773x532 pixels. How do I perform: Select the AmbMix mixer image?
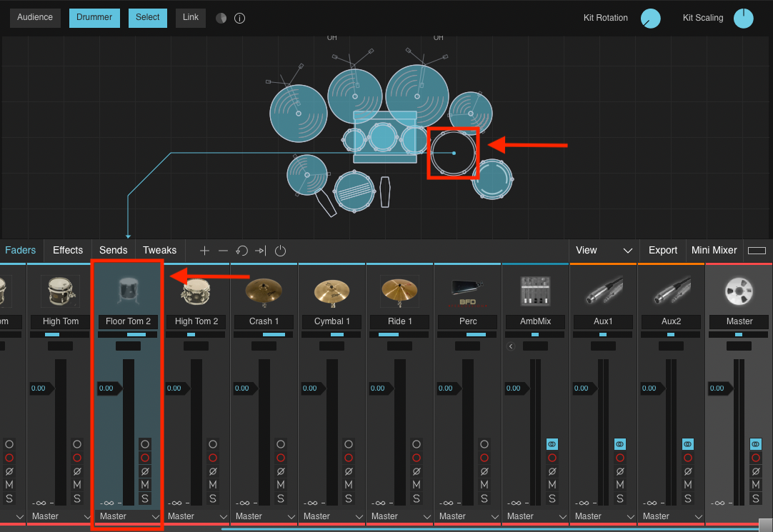coord(535,291)
